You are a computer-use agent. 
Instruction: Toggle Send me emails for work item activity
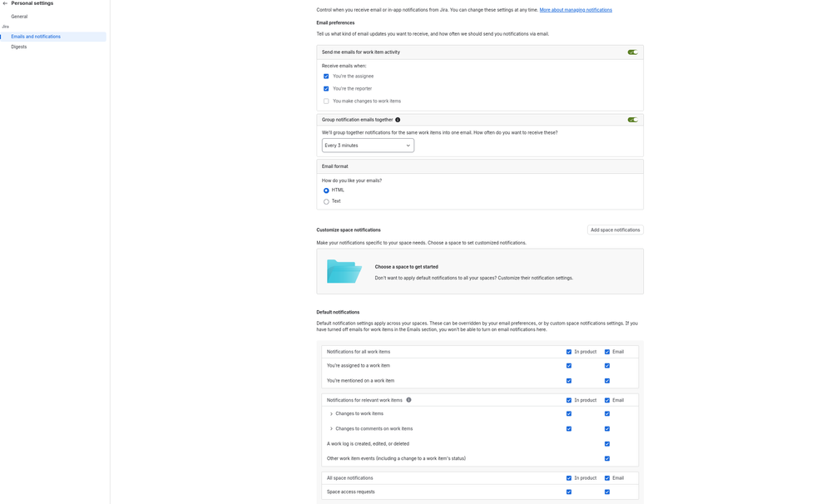point(632,52)
